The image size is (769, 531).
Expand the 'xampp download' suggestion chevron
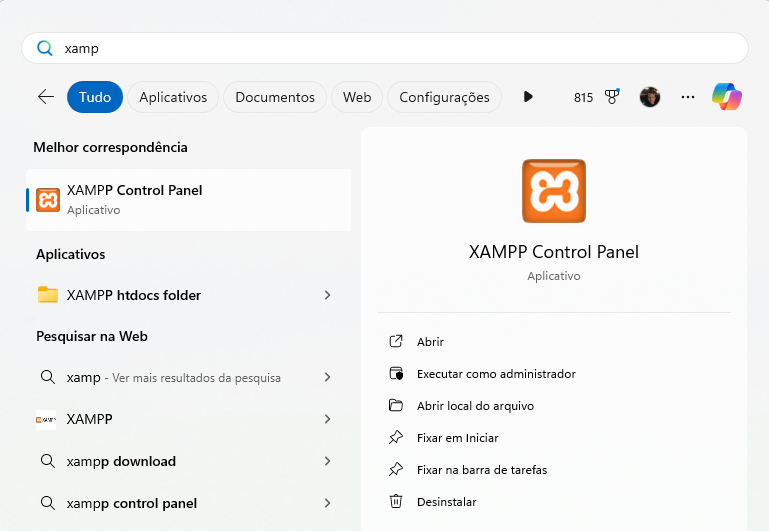tap(328, 461)
